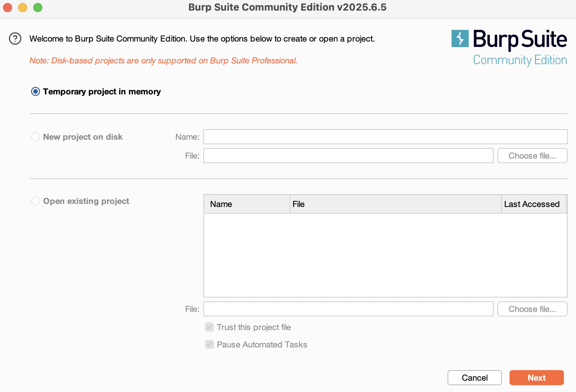Click the help question mark icon
The width and height of the screenshot is (576, 392).
coord(15,39)
